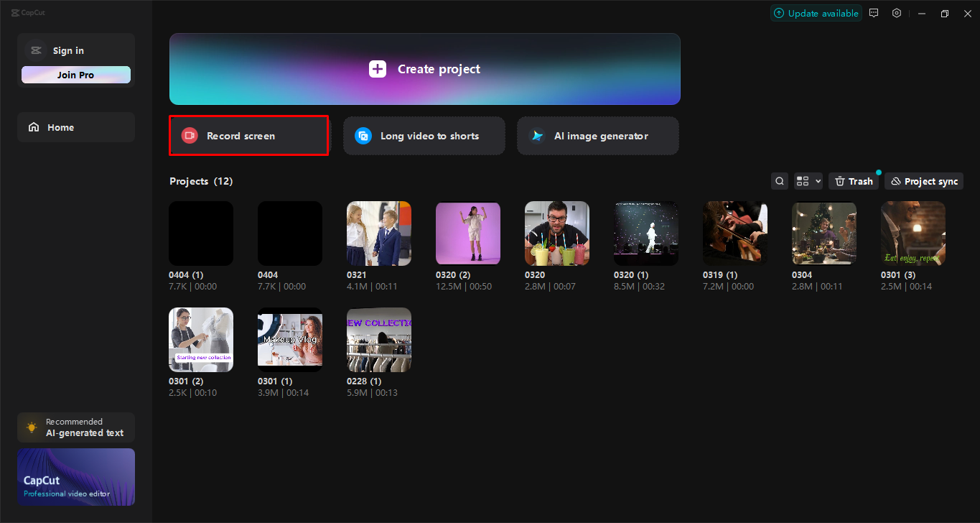Click the Join Pro button

76,75
